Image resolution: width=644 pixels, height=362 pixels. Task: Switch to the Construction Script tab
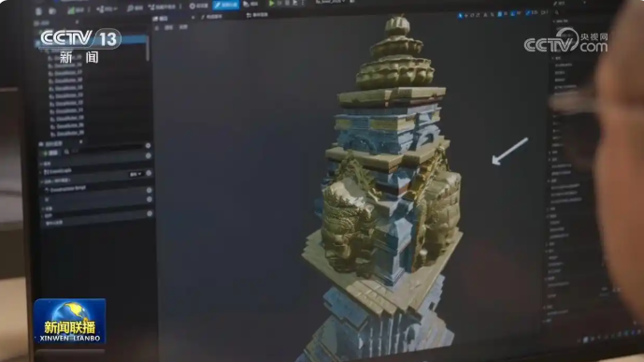pyautogui.click(x=212, y=17)
